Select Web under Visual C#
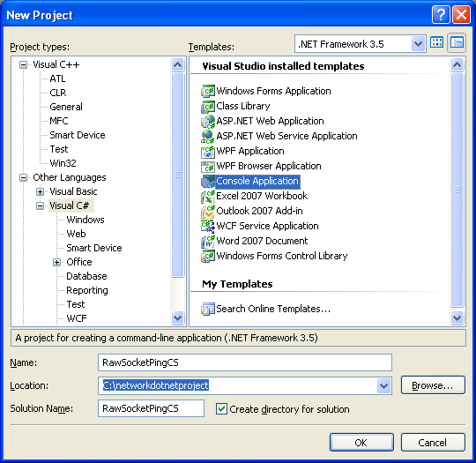Screen dimensions: 476x463 (x=76, y=234)
